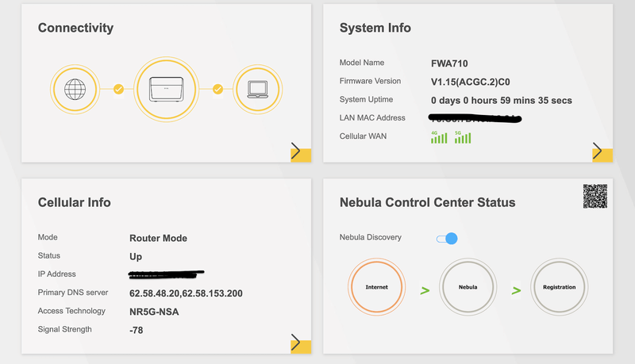The image size is (635, 364).
Task: Click the router device icon in Connectivity
Action: coord(167,89)
